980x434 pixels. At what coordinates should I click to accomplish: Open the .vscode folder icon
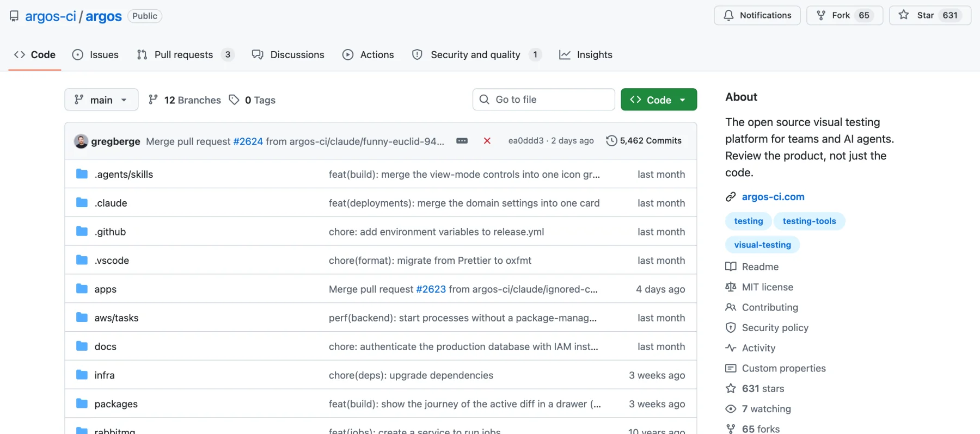(x=82, y=261)
